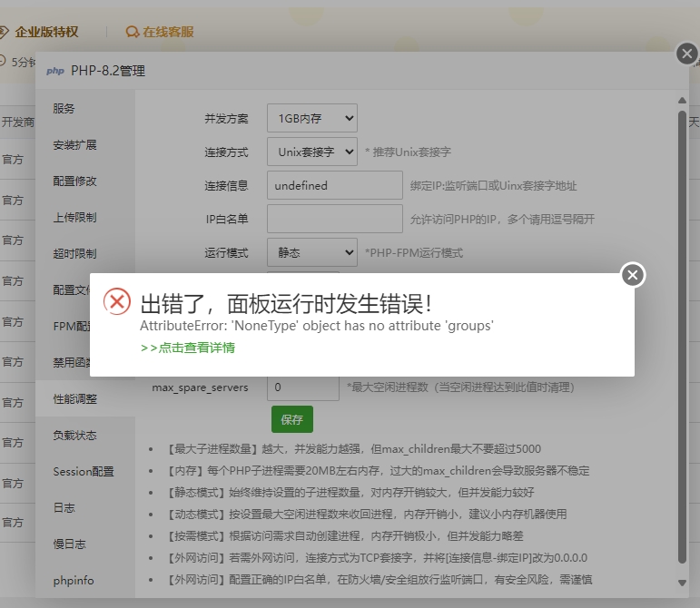The image size is (700, 608).
Task: Open 企业版特权 enterprise privileges
Action: [46, 32]
